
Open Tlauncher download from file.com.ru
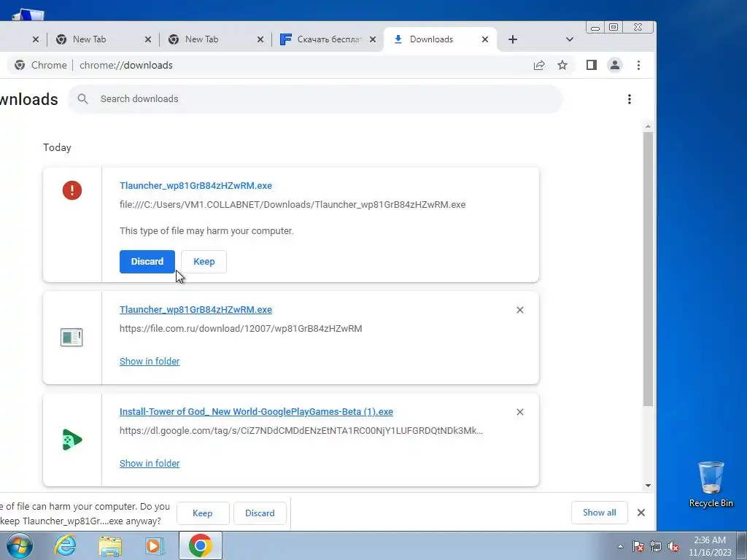pos(196,309)
